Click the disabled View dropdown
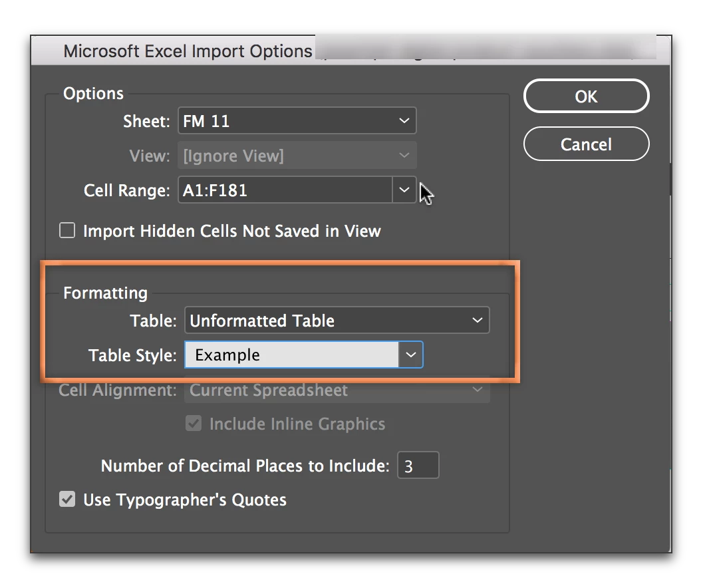 (297, 155)
